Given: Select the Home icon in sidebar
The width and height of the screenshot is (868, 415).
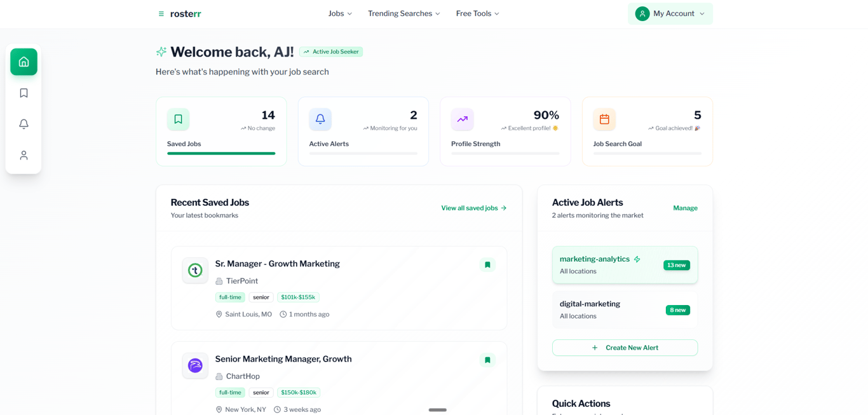Looking at the screenshot, I should [24, 62].
